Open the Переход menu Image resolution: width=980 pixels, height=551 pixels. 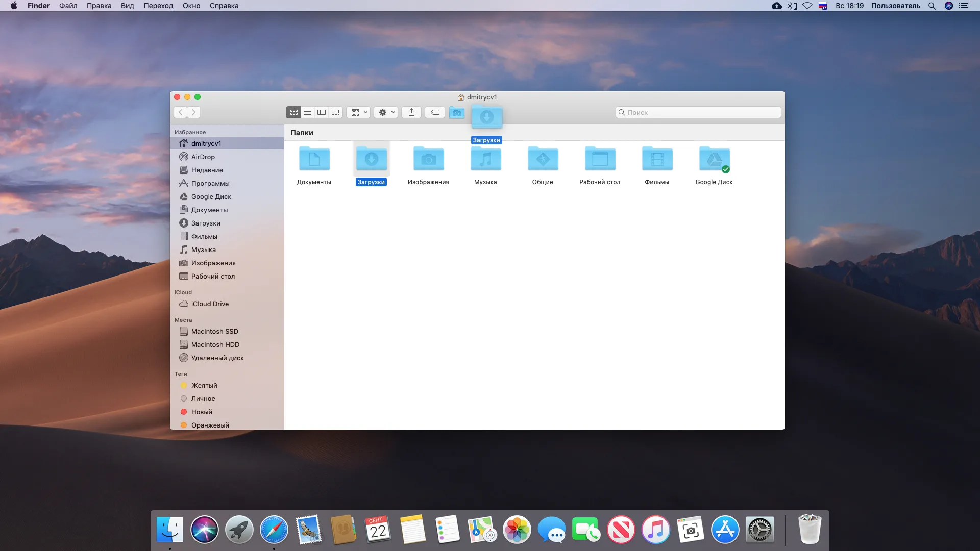click(x=158, y=6)
